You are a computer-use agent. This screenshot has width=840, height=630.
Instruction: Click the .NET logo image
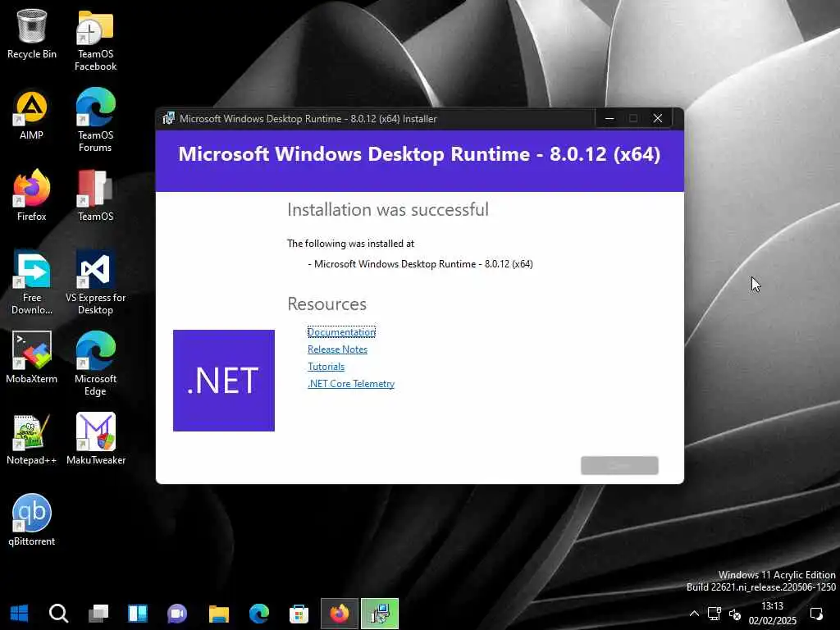click(223, 381)
